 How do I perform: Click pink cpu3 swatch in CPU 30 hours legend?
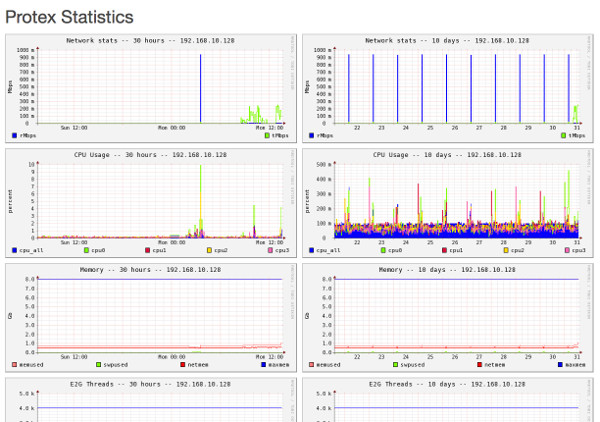(271, 250)
